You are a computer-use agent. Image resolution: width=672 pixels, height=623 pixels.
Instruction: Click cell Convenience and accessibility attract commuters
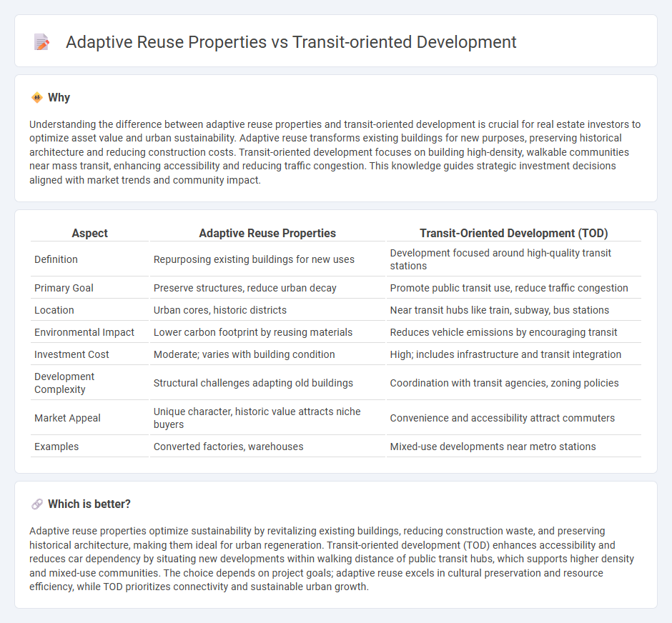pyautogui.click(x=513, y=418)
